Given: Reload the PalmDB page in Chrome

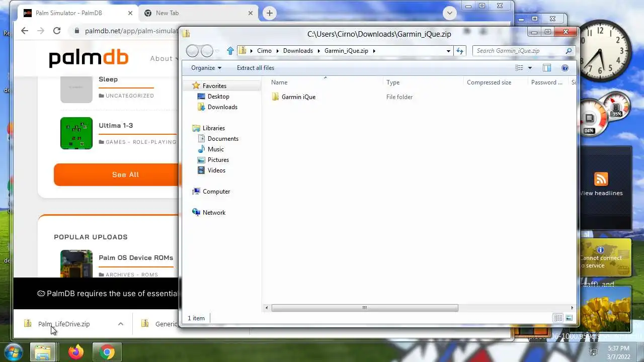Looking at the screenshot, I should 57,31.
